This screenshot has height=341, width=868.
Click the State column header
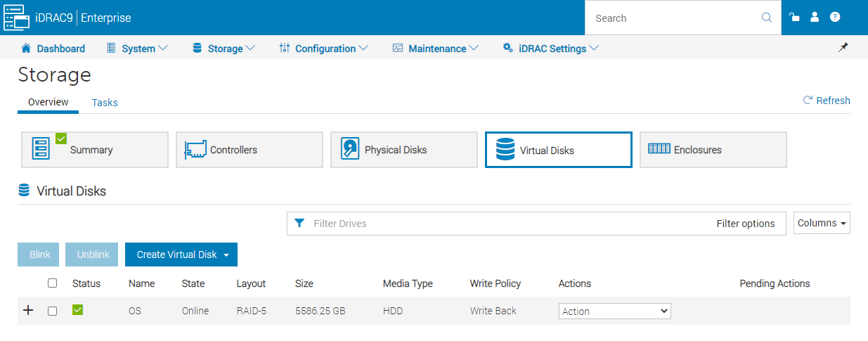(193, 283)
